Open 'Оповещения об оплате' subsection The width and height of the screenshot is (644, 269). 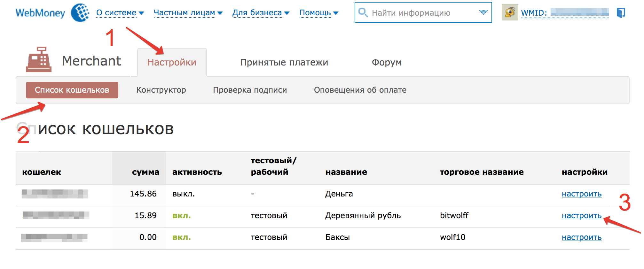tap(360, 90)
